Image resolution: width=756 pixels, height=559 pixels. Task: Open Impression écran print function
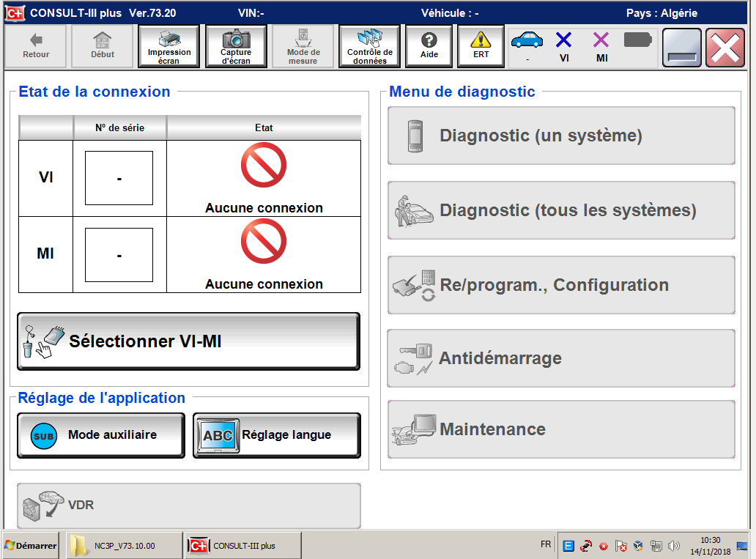(x=168, y=46)
